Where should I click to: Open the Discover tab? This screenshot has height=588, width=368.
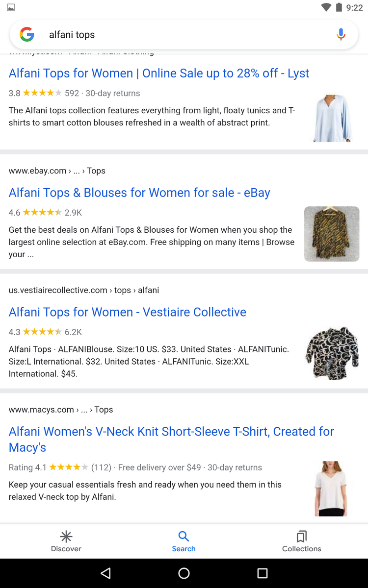(66, 541)
